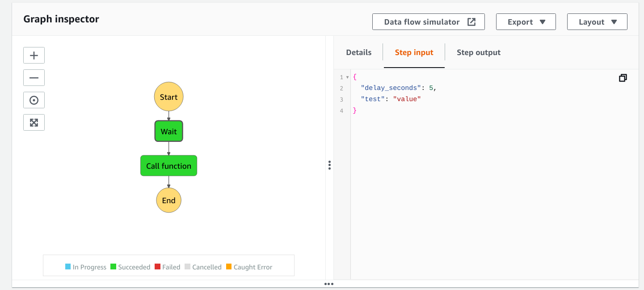Screen dimensions: 644x290
Task: Click the Step input tab label
Action: point(414,52)
